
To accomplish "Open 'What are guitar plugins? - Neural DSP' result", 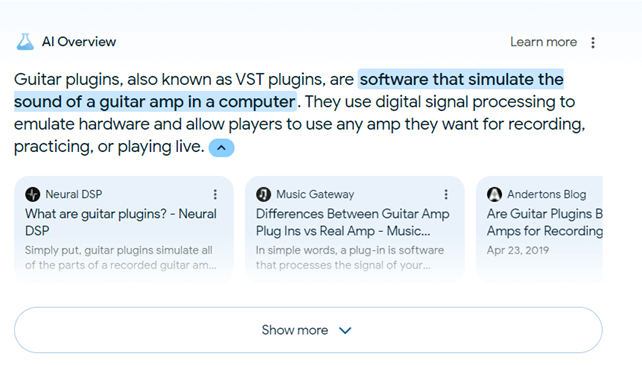I will click(121, 222).
